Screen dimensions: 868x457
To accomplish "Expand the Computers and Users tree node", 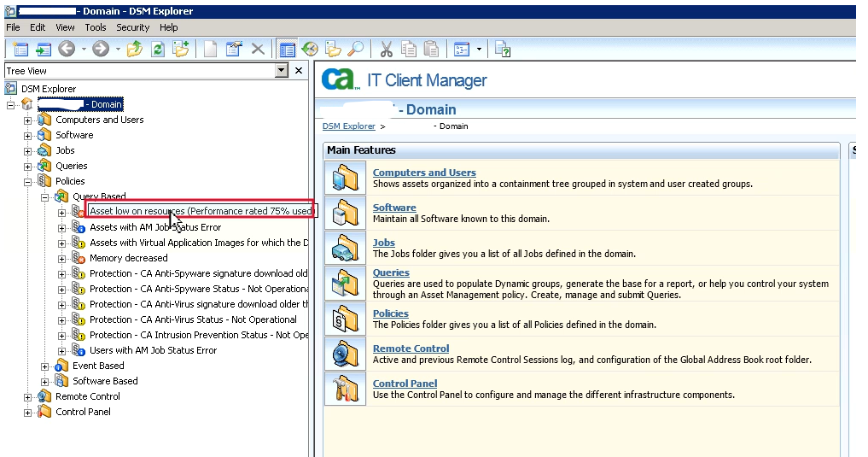I will pyautogui.click(x=28, y=120).
